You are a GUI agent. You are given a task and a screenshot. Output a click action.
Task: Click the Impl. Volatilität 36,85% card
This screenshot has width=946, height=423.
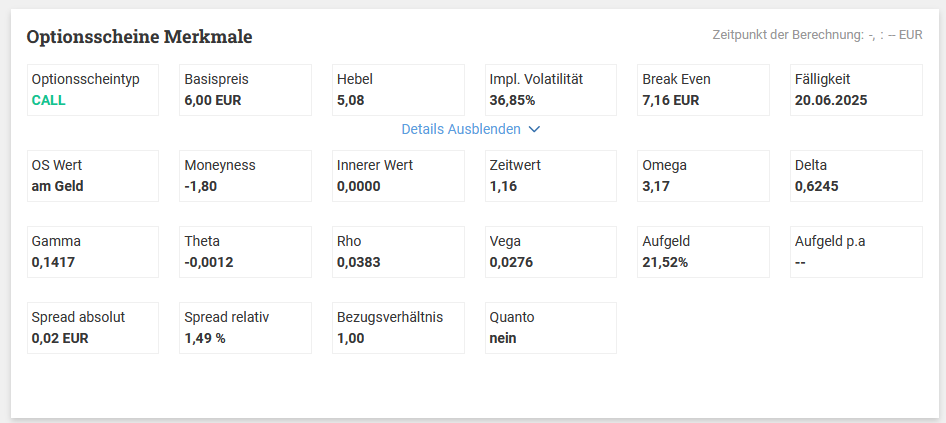tap(551, 90)
